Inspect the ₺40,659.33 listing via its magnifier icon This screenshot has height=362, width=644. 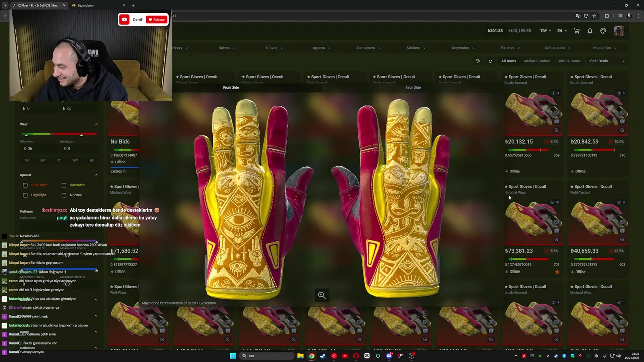point(622,239)
